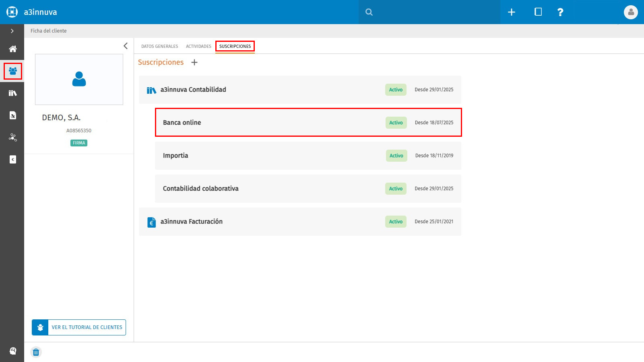
Task: Click the Activo badge on Importia
Action: coord(396,156)
